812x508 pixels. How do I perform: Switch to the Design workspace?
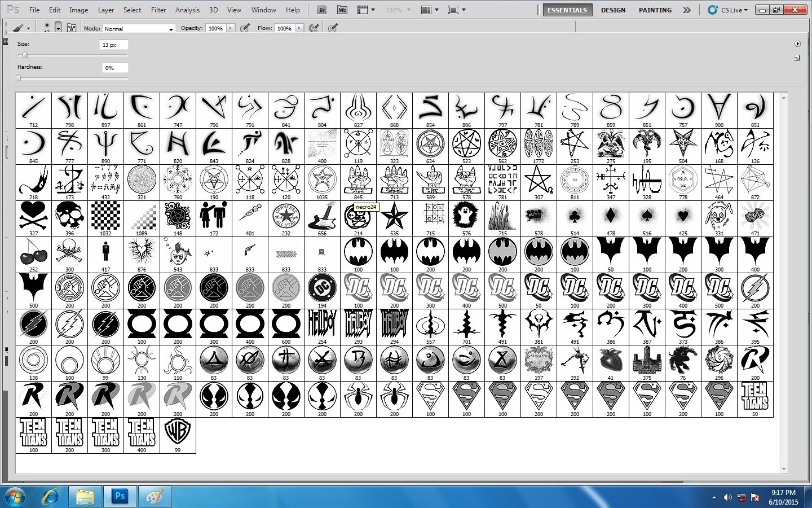pyautogui.click(x=613, y=10)
